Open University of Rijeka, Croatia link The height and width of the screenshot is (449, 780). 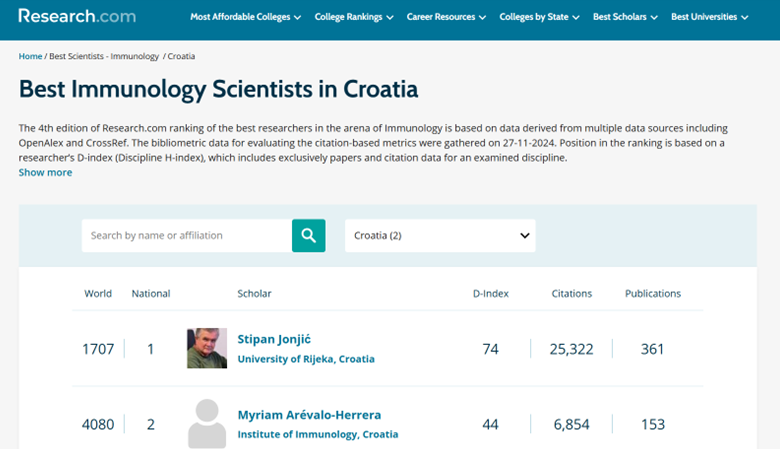[x=306, y=359]
